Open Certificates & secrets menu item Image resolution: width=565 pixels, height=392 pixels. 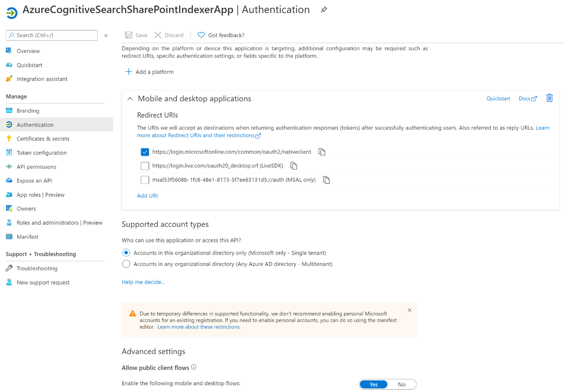[x=43, y=139]
